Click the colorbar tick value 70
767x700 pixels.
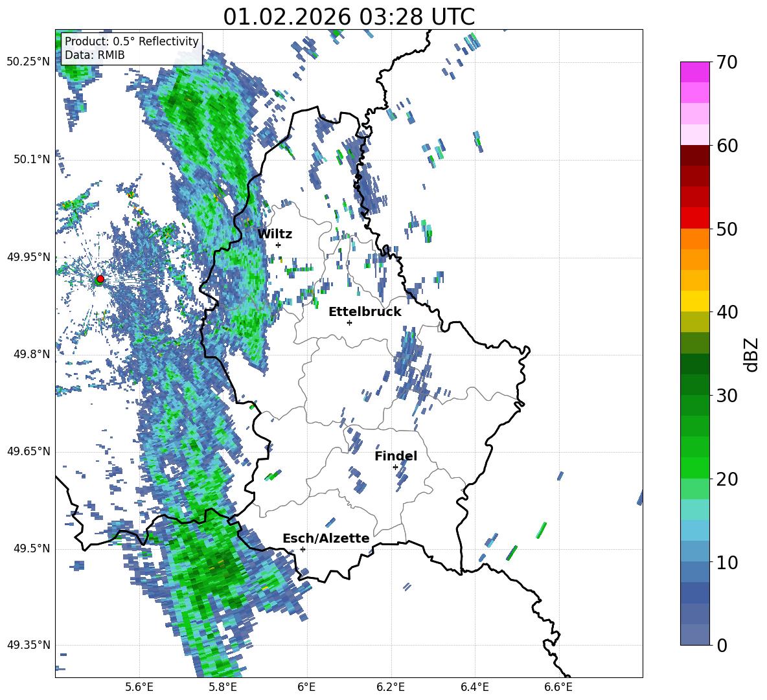click(x=726, y=63)
